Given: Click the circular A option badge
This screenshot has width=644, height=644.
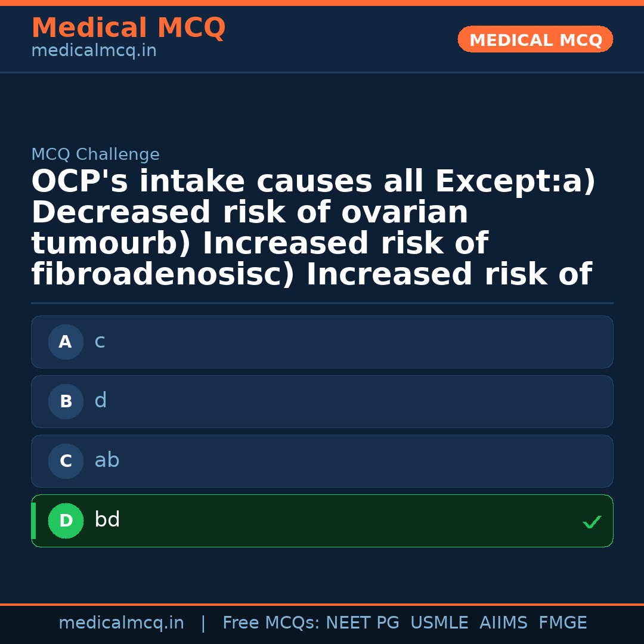Looking at the screenshot, I should coord(66,342).
